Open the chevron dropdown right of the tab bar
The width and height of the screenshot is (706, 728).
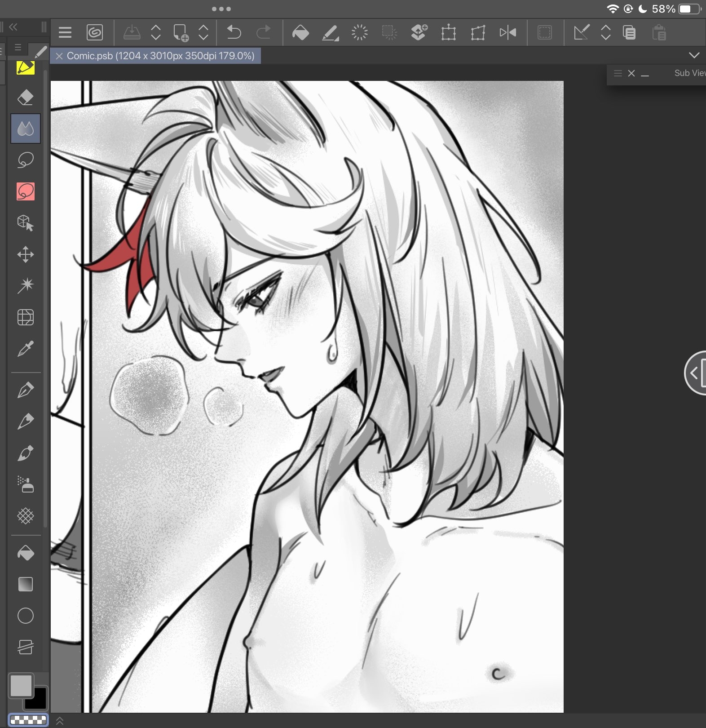(694, 55)
